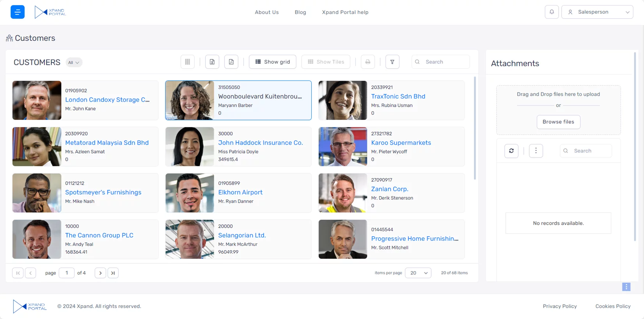Expand items per page dropdown

(x=418, y=273)
